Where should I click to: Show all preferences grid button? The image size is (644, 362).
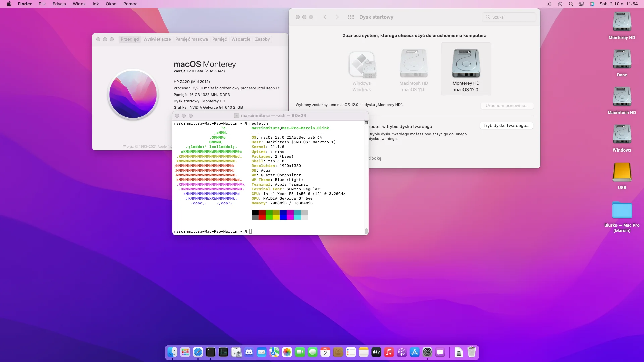click(351, 17)
